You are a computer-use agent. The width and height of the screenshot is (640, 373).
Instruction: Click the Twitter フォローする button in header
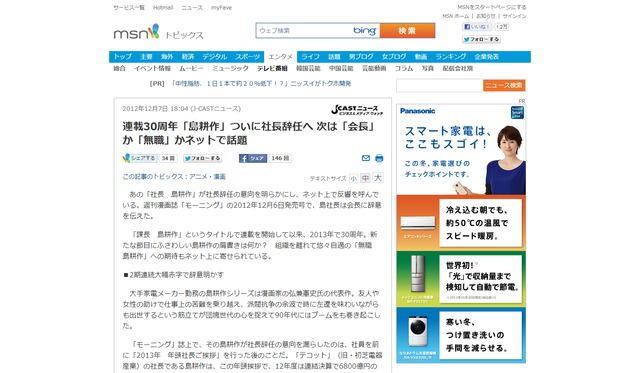point(481,40)
